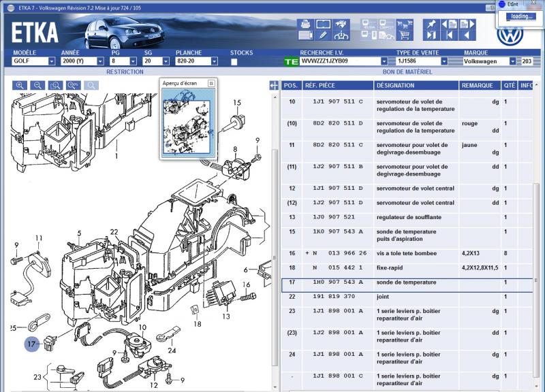
Task: Select row 1H0 907 543 A sonde de temperature
Action: 407,285
